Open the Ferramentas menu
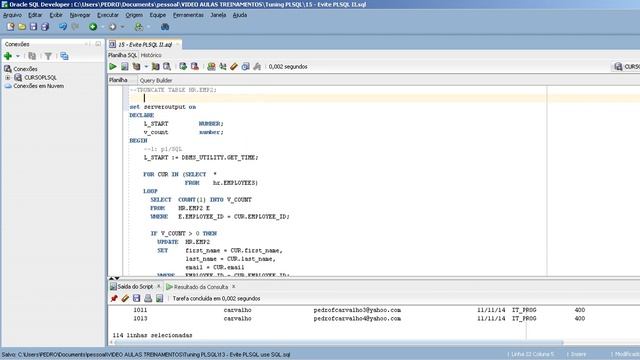This screenshot has width=640, height=360. [188, 15]
